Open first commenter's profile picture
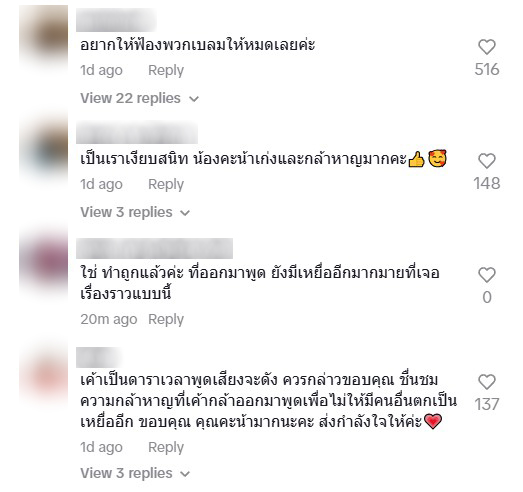The image size is (523, 492). tap(44, 34)
